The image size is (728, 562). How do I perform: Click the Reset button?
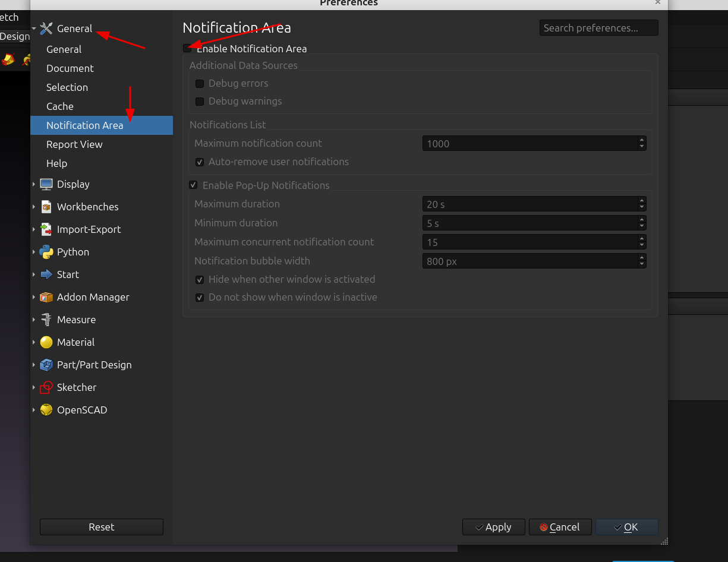(102, 527)
